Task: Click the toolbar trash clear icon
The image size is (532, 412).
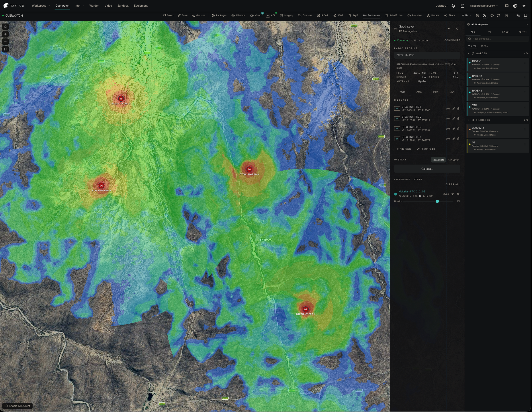Action: coord(507,15)
